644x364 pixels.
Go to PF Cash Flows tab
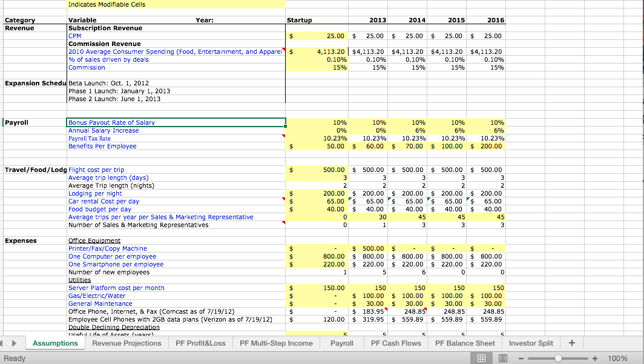[396, 343]
